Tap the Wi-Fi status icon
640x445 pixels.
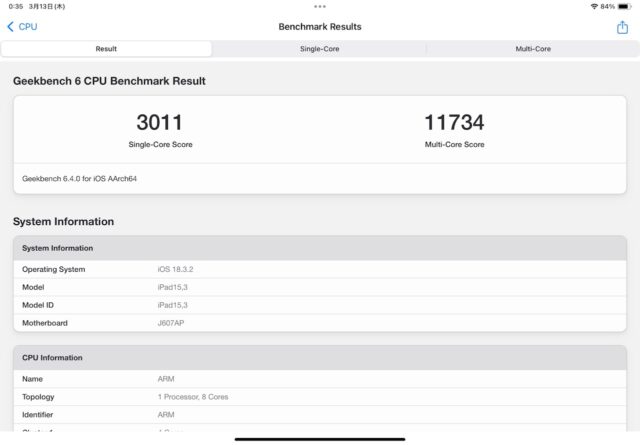coord(594,7)
